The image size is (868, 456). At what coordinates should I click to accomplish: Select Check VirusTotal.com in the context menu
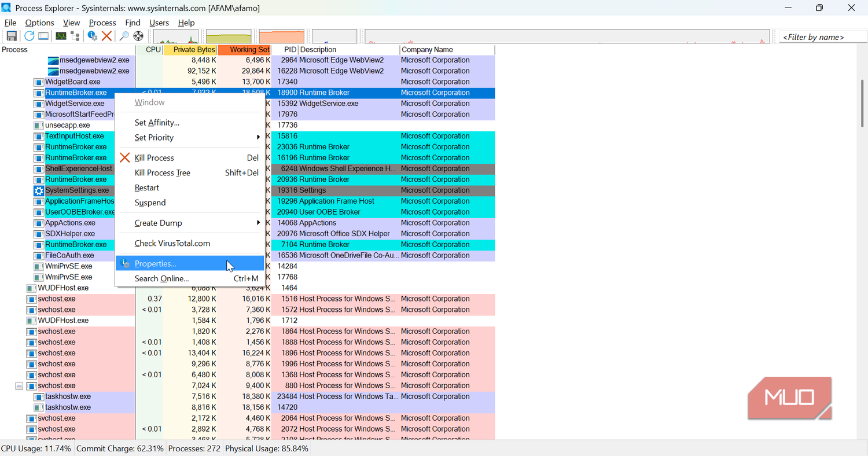point(190,243)
